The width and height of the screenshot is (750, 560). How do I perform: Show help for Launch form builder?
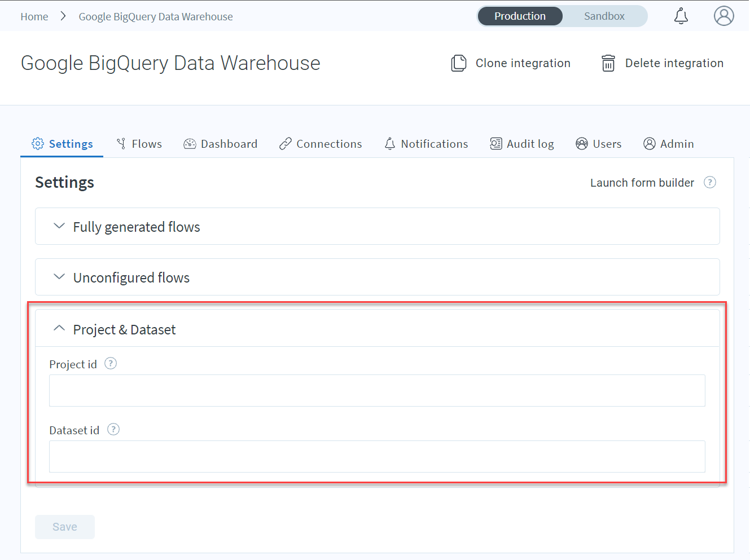(x=710, y=182)
